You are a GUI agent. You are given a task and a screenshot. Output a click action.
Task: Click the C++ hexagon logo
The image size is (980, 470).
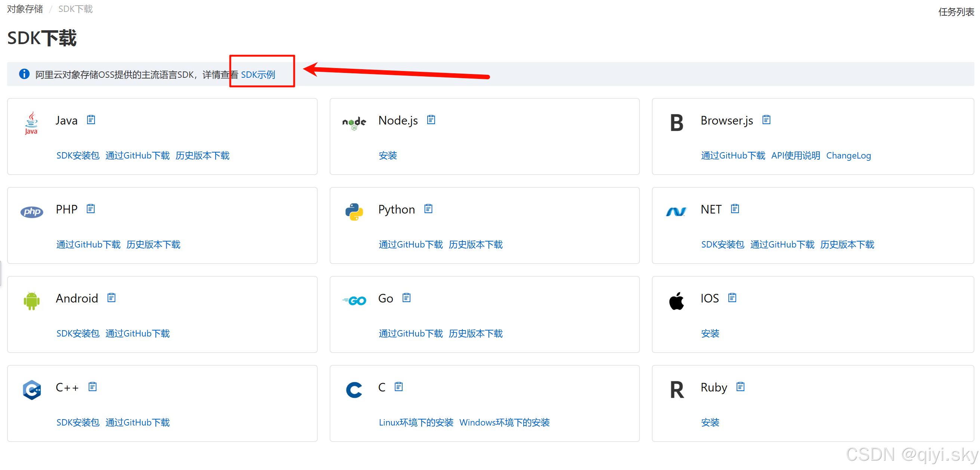click(x=31, y=390)
